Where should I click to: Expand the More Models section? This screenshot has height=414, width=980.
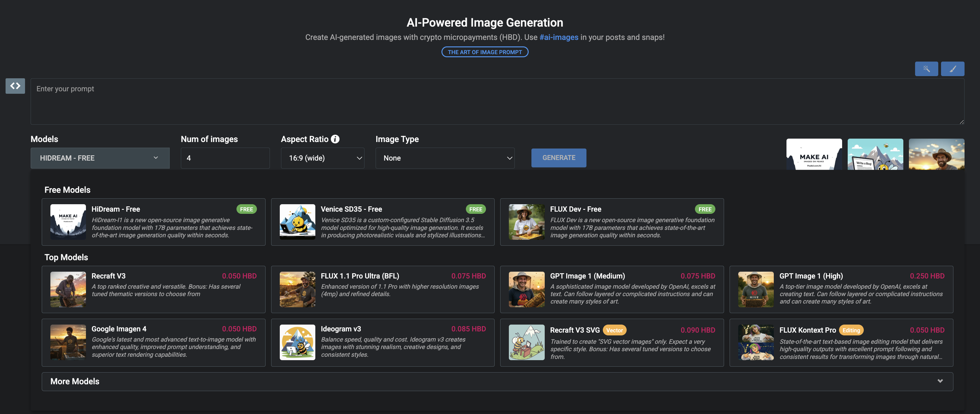(x=497, y=381)
